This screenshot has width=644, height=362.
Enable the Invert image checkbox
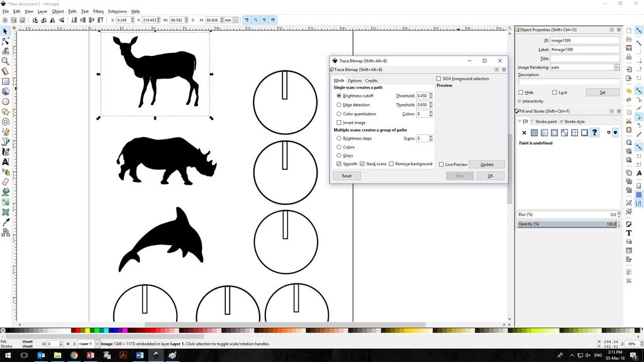[338, 123]
